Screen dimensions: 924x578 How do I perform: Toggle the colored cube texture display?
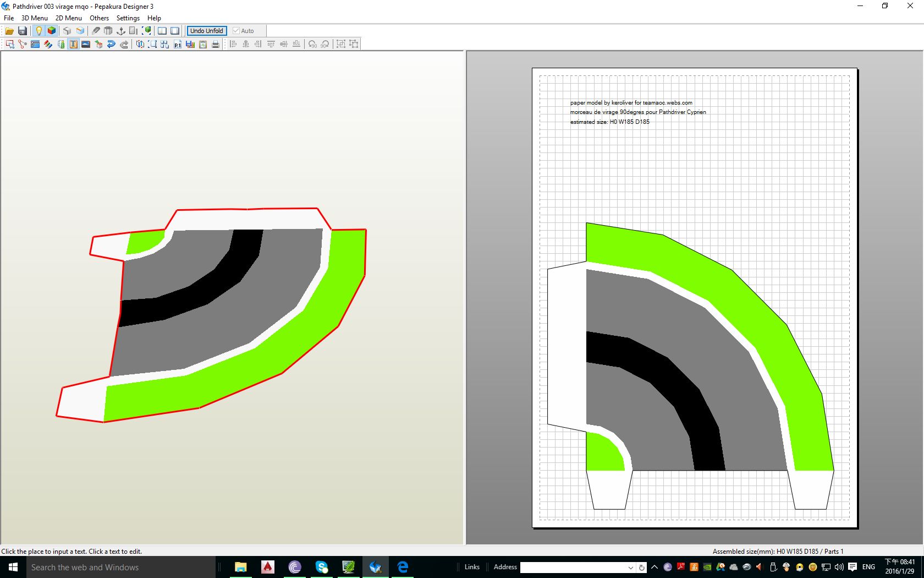[52, 31]
